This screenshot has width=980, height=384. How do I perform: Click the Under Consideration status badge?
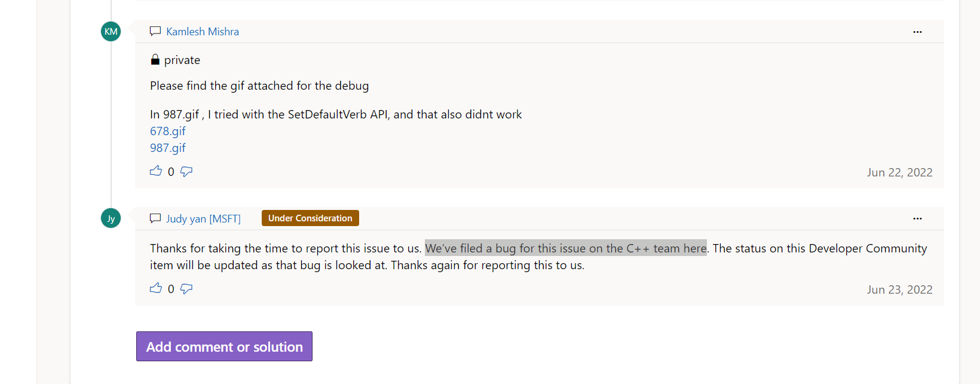pyautogui.click(x=310, y=218)
